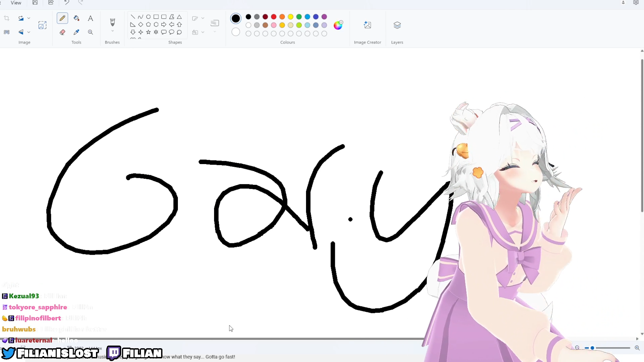Choose the purple colour swatch

[324, 17]
